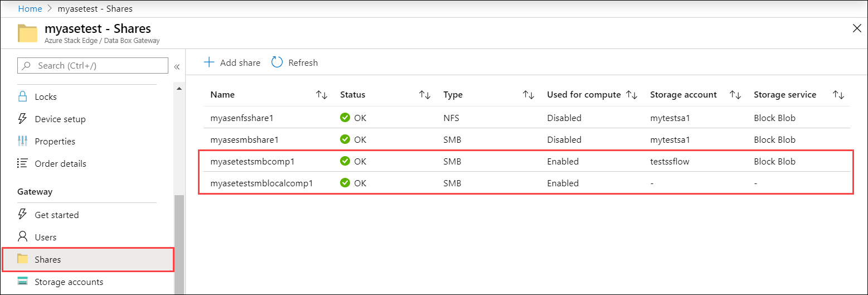Open the myasenfsshare1 share
Screen dimensions: 868x295
pyautogui.click(x=242, y=118)
